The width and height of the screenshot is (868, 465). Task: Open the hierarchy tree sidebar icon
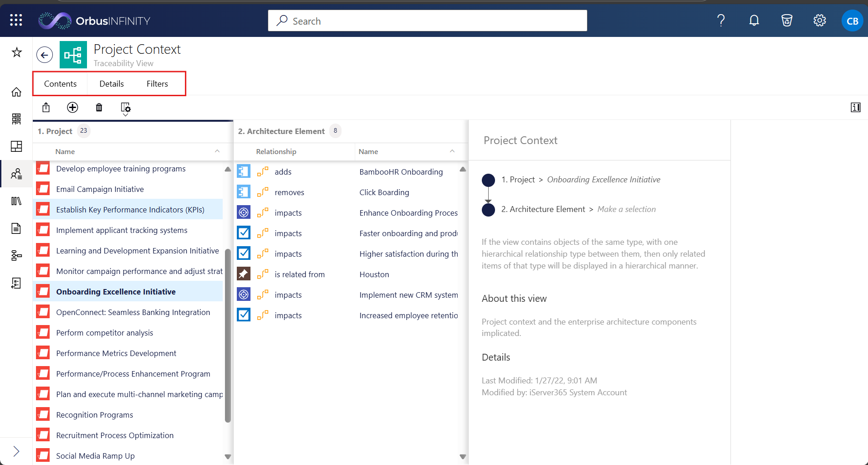[16, 256]
